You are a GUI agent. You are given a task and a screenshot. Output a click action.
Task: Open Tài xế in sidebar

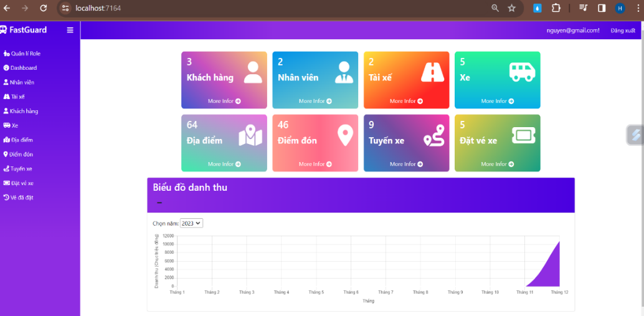pos(14,97)
